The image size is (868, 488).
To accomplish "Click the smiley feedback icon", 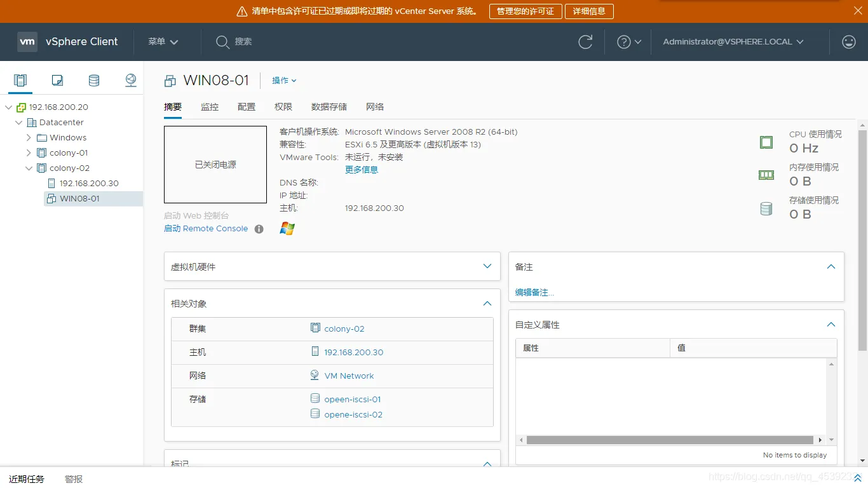I will coord(848,42).
